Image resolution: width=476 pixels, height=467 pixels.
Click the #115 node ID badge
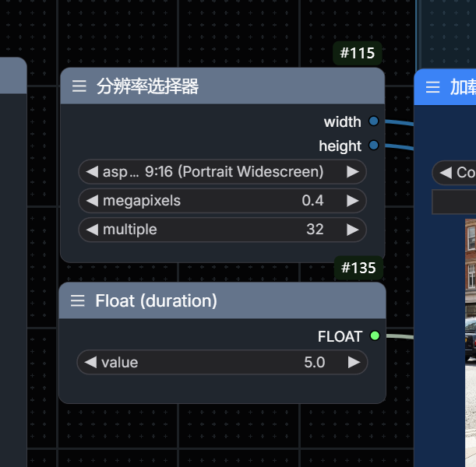pyautogui.click(x=358, y=53)
